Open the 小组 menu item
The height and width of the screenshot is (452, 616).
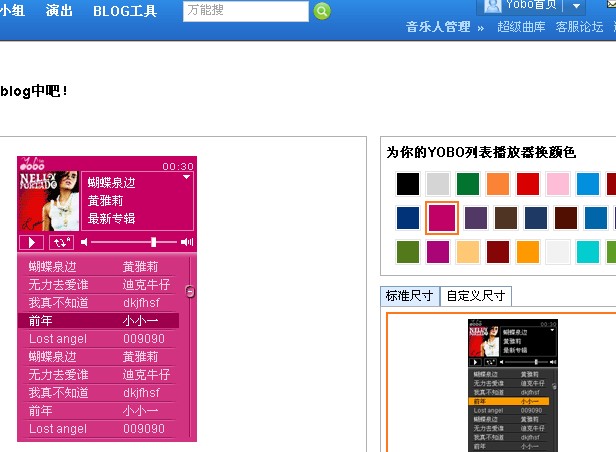[x=13, y=10]
